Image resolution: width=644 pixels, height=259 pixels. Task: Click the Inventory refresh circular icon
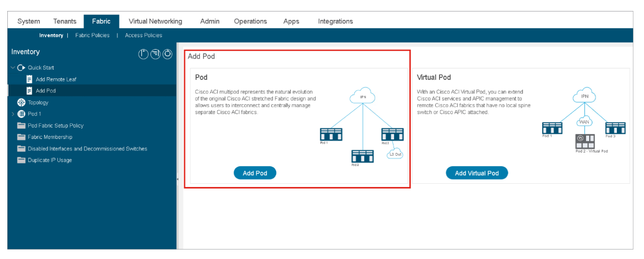[168, 54]
